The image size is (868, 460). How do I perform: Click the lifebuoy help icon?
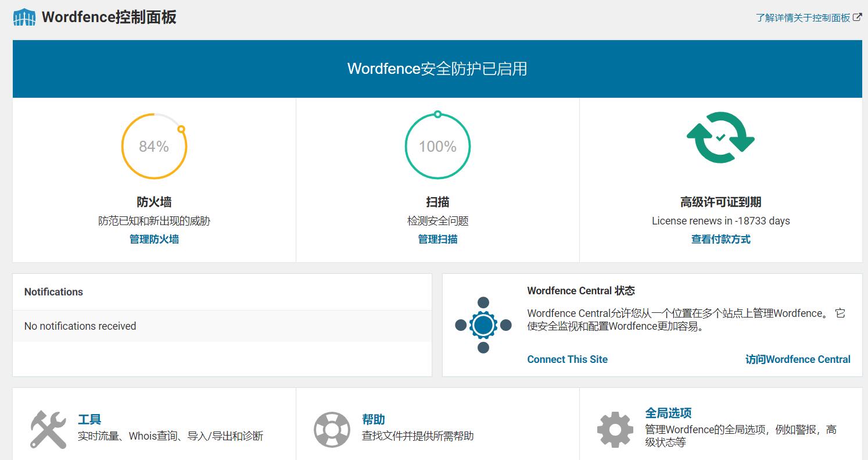click(x=332, y=430)
